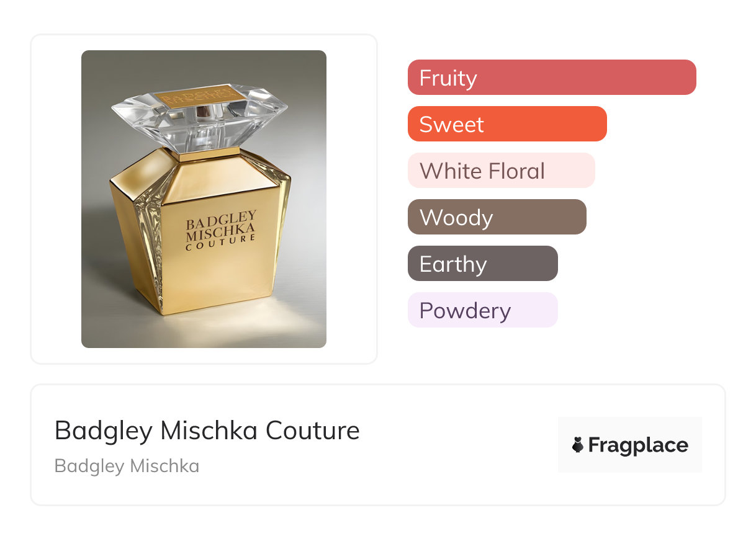Click the Fragplace flower logo icon
Screen dimensions: 756x536
click(578, 445)
